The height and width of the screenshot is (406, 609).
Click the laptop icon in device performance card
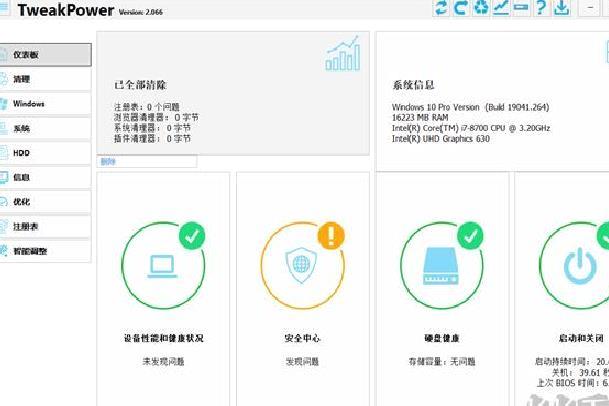pos(163,267)
